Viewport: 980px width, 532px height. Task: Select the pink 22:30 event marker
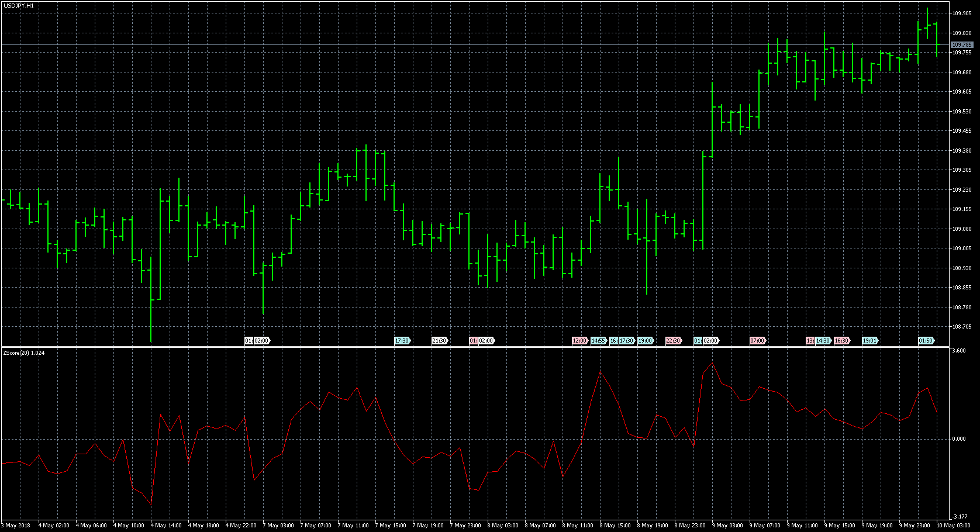coord(673,341)
